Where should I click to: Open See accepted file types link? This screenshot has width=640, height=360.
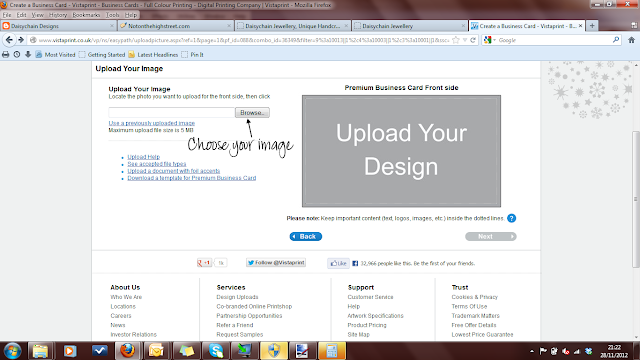(x=157, y=164)
